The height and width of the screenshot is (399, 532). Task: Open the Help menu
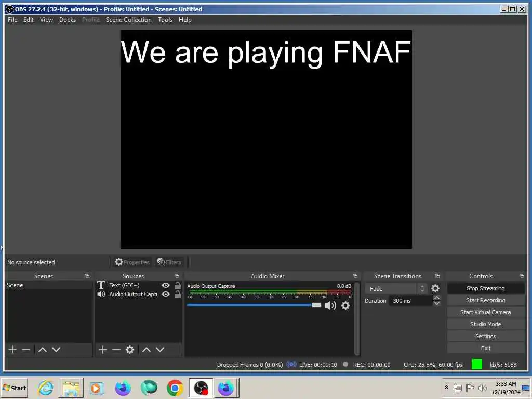pos(185,20)
